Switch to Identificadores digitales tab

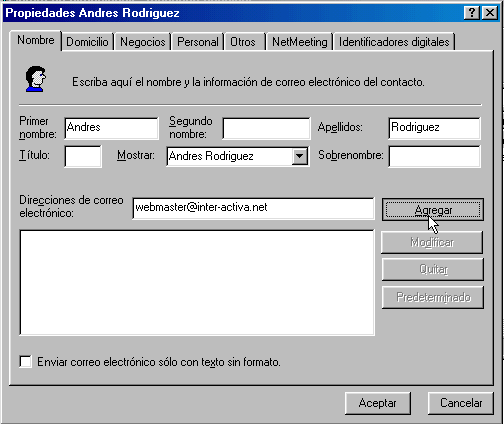click(x=394, y=42)
